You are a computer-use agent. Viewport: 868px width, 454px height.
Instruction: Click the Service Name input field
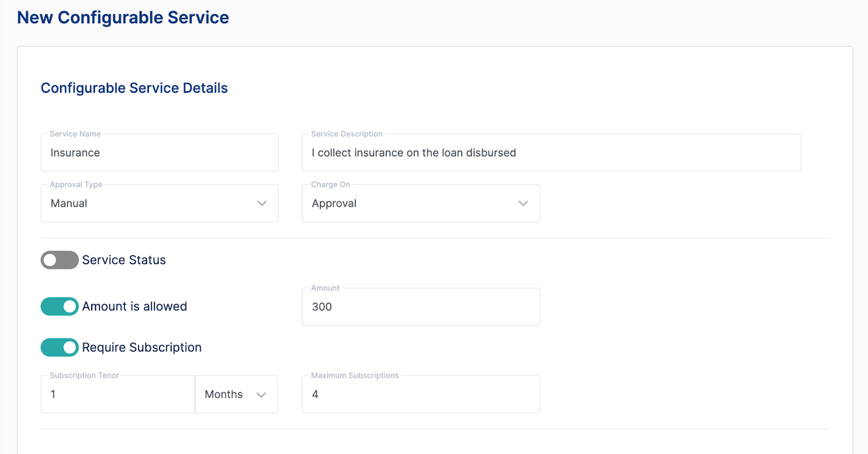[159, 153]
